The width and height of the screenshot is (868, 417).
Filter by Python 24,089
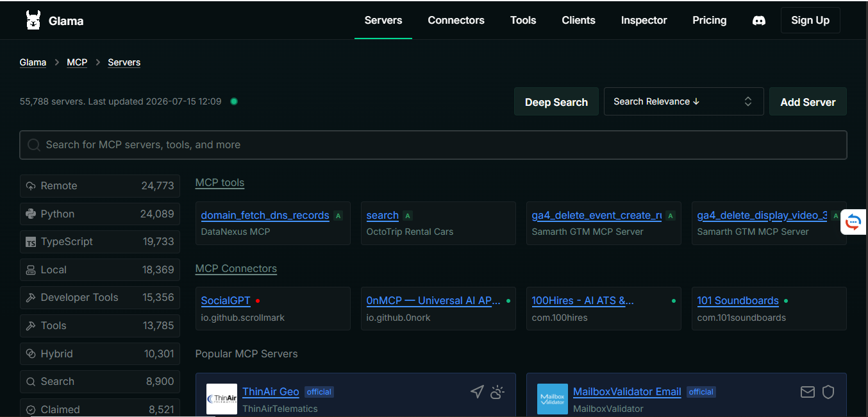[x=100, y=214]
